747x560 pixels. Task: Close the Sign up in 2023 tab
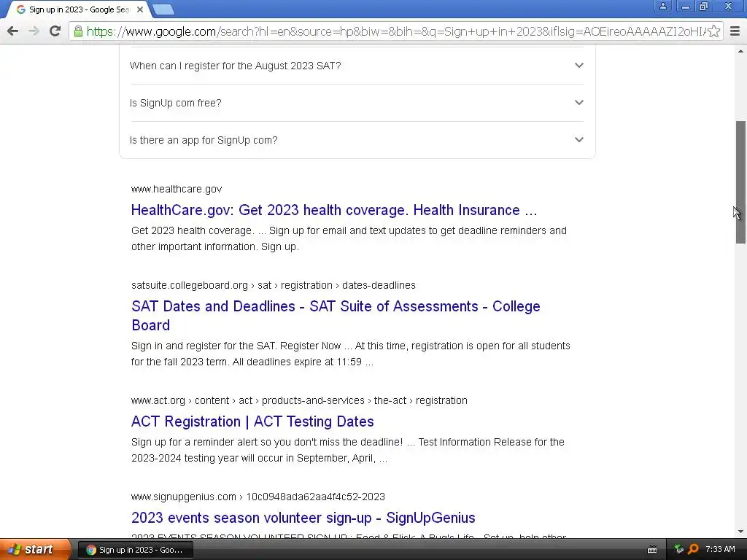pyautogui.click(x=140, y=9)
